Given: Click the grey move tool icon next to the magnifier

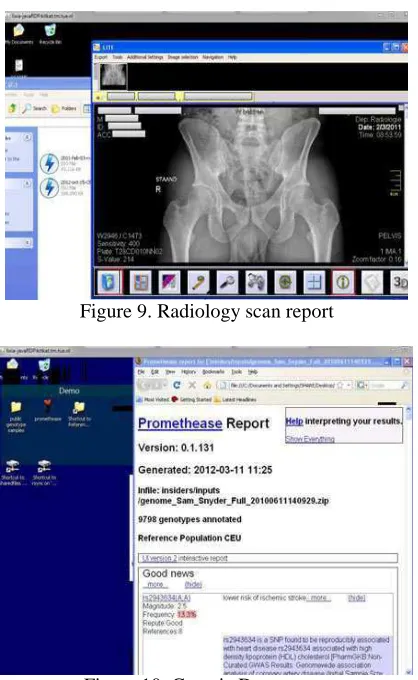Looking at the screenshot, I should click(x=256, y=282).
